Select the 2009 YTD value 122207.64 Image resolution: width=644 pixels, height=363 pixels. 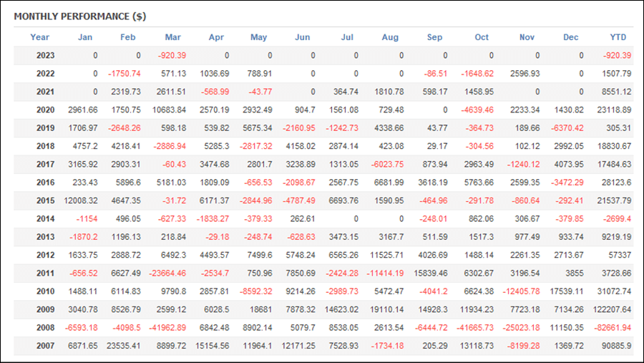(x=612, y=309)
